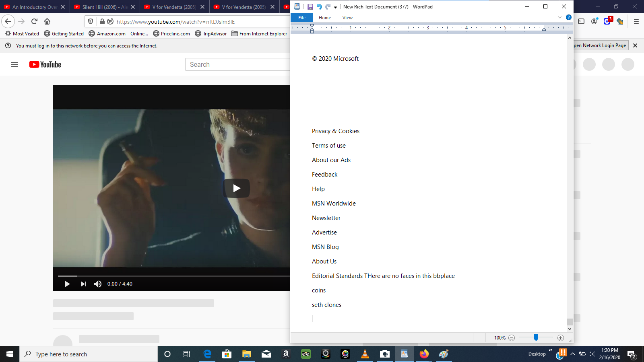Click the YouTube video progress bar

coord(174,276)
